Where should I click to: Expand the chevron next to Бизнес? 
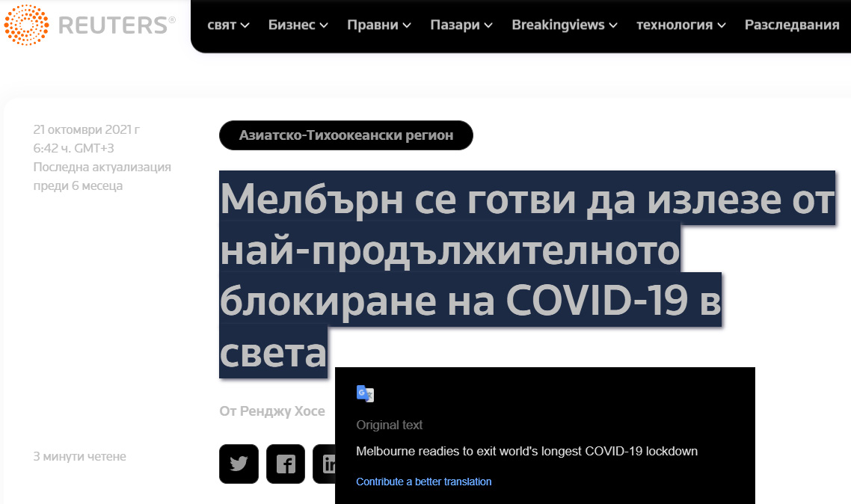tap(324, 25)
